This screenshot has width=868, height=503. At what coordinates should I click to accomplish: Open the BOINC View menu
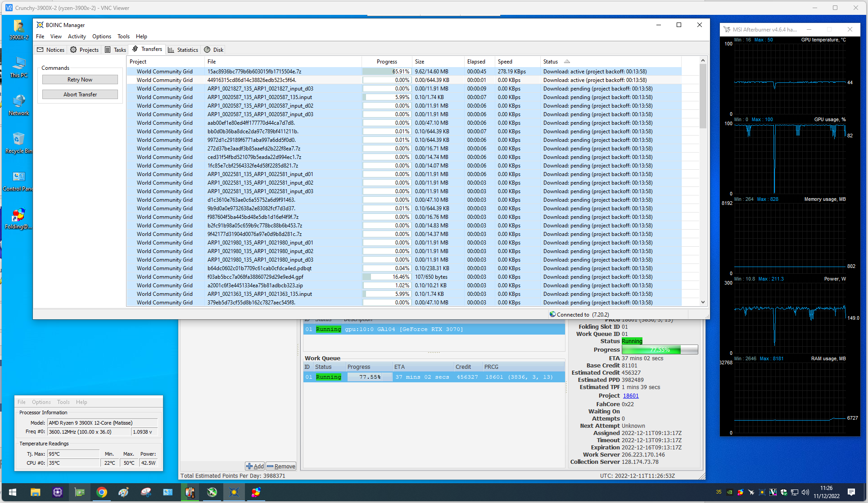click(56, 36)
